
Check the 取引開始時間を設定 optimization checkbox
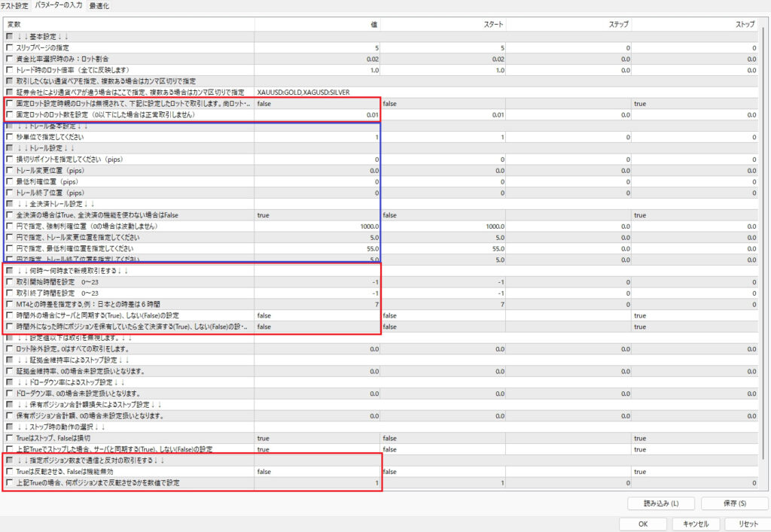point(9,281)
